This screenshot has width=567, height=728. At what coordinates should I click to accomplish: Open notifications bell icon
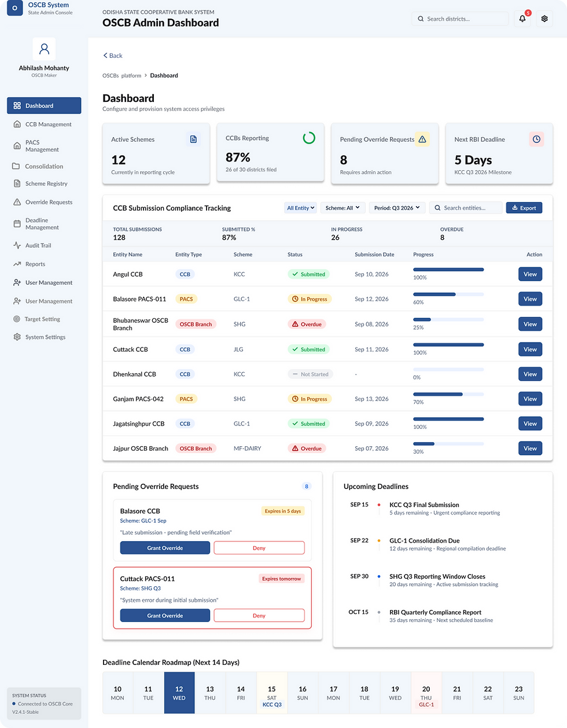[x=522, y=19]
